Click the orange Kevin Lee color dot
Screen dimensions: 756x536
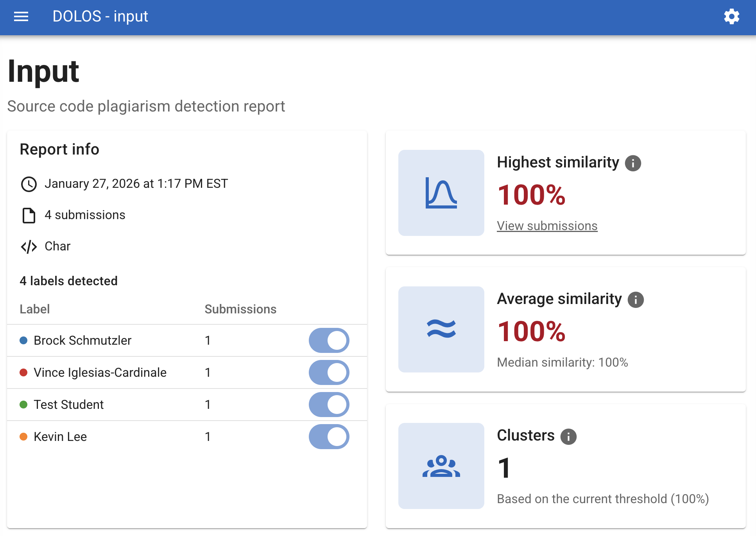pyautogui.click(x=23, y=437)
